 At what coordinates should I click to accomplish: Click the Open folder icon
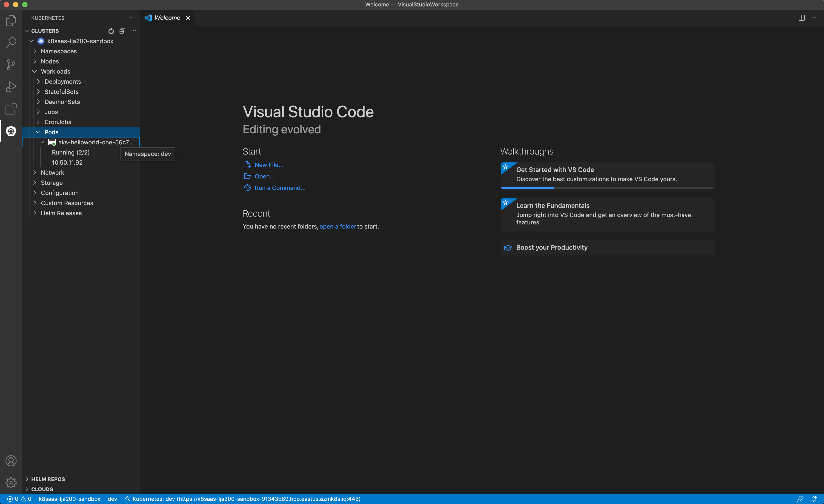click(x=247, y=176)
